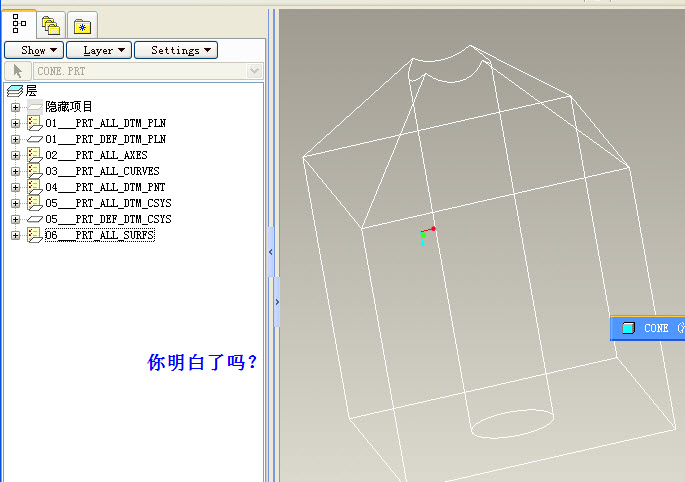Select the 层 root label
Image resolution: width=685 pixels, height=482 pixels.
pyautogui.click(x=31, y=91)
